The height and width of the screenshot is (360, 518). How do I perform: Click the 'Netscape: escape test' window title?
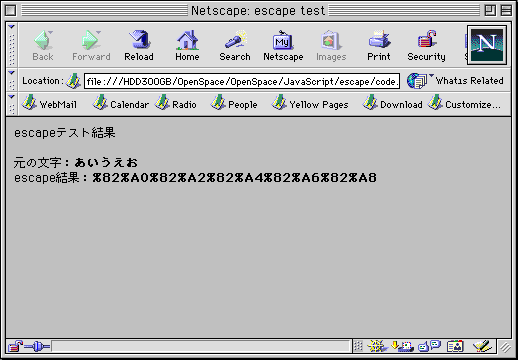258,11
